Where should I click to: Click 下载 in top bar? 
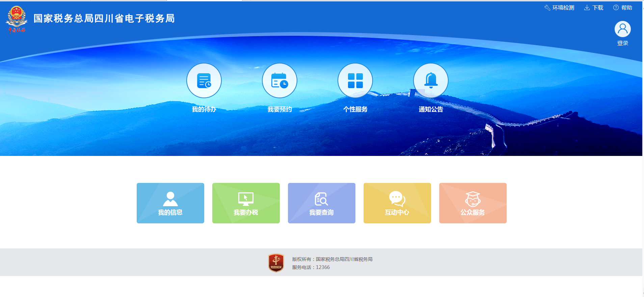click(594, 8)
